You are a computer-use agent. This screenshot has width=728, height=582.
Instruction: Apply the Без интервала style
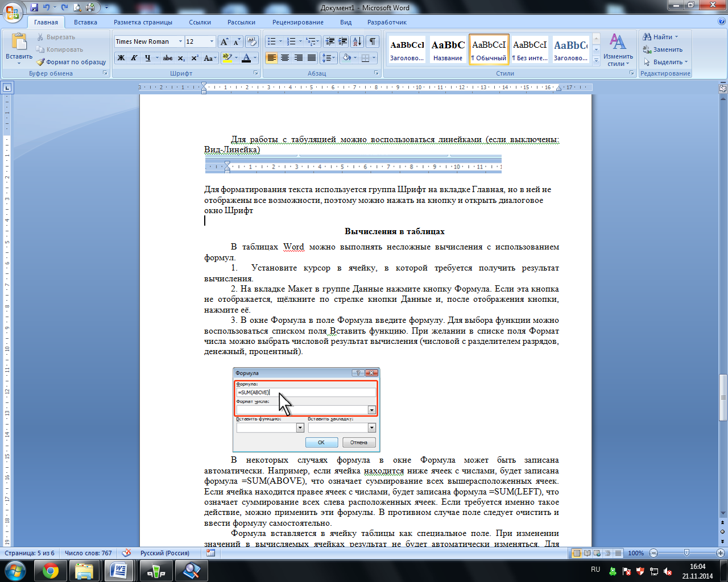[530, 50]
